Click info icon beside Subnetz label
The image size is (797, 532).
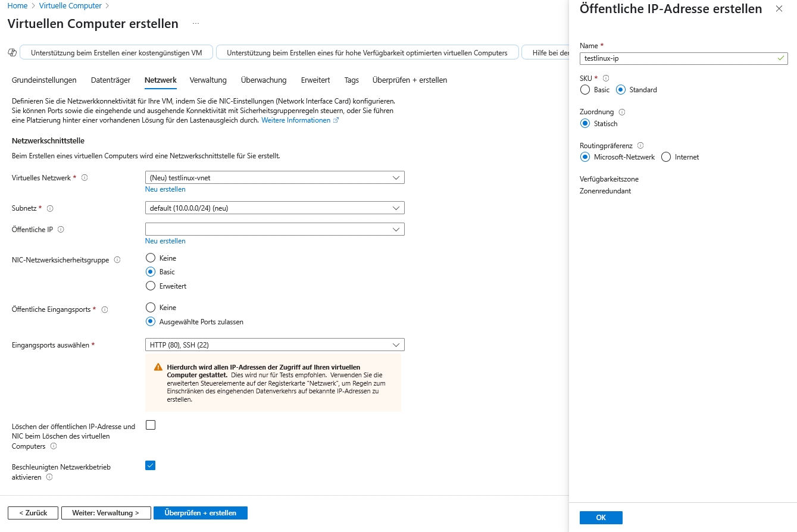tap(50, 209)
